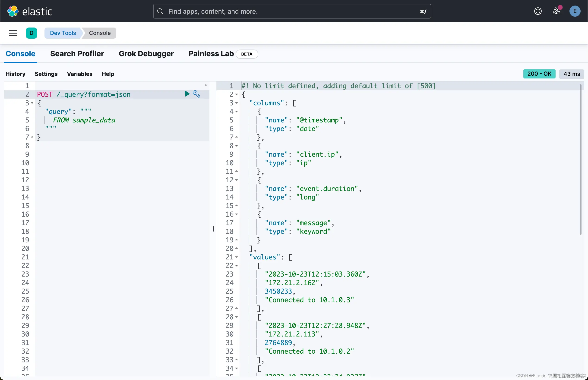588x380 pixels.
Task: Click the green send request play icon
Action: (187, 94)
